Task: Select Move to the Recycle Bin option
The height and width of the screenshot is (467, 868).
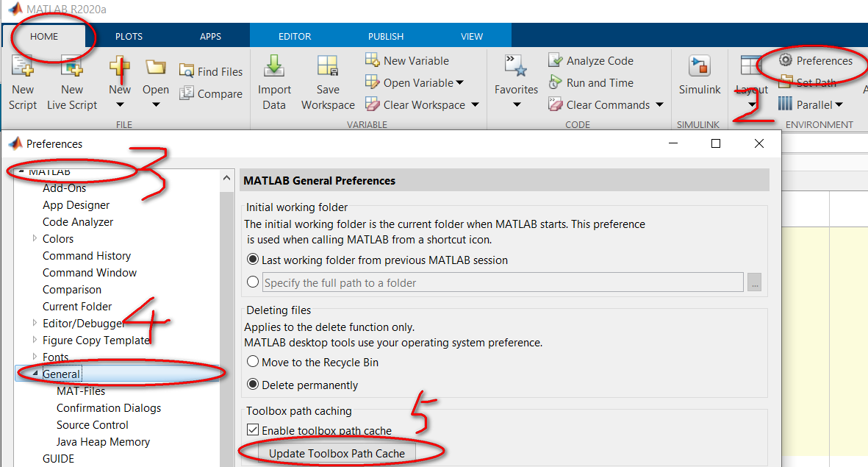Action: pos(253,362)
